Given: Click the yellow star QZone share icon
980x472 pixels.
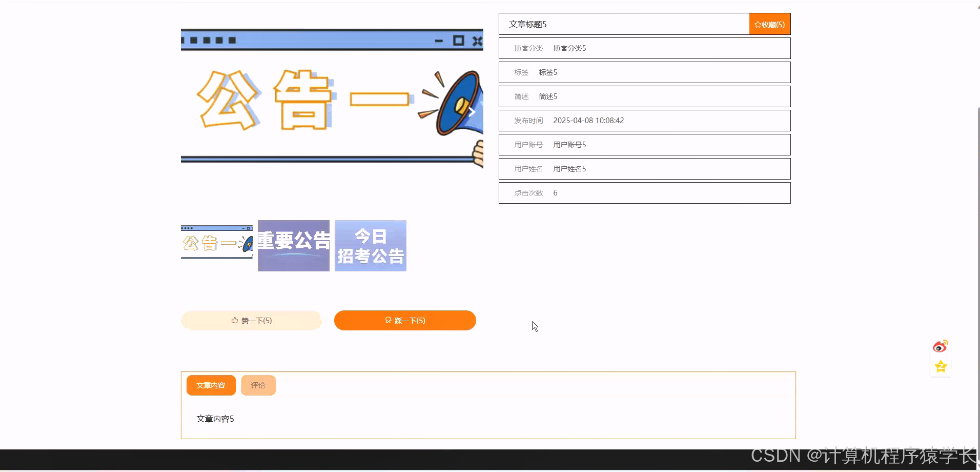Looking at the screenshot, I should (x=941, y=366).
